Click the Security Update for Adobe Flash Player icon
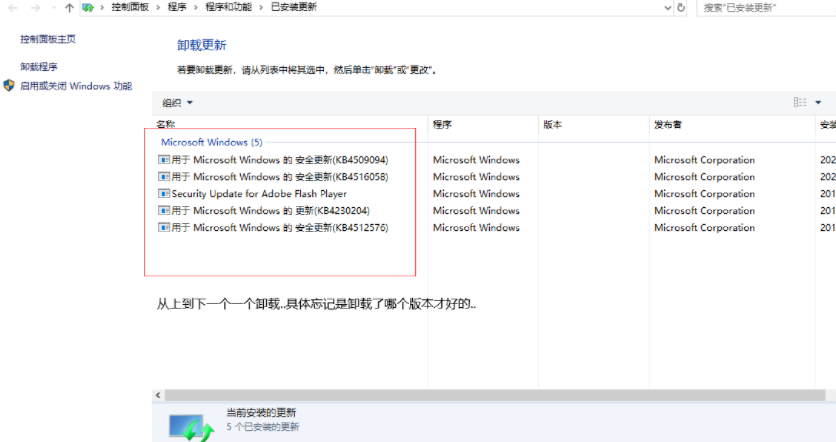Viewport: 836px width, 442px height. pos(163,194)
